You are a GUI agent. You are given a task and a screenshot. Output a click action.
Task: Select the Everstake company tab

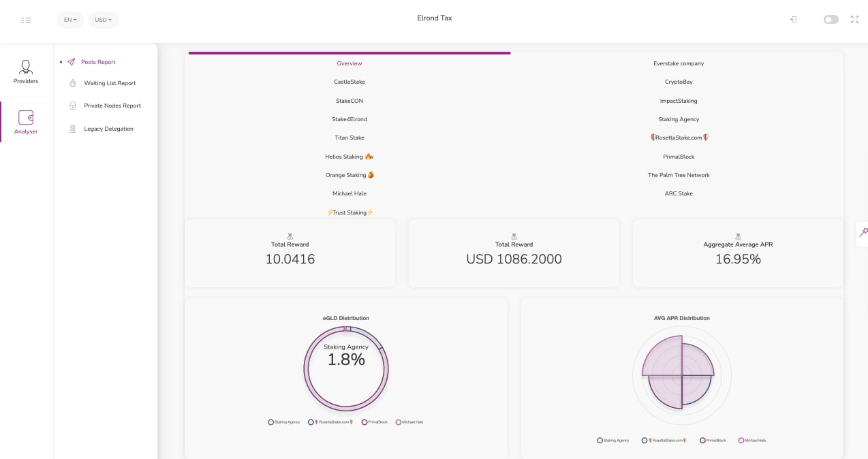679,63
